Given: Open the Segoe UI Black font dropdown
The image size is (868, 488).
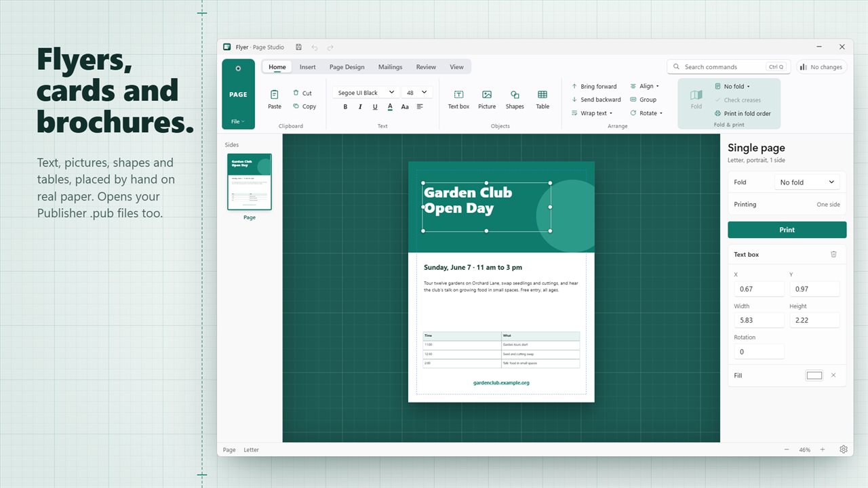Looking at the screenshot, I should 366,92.
